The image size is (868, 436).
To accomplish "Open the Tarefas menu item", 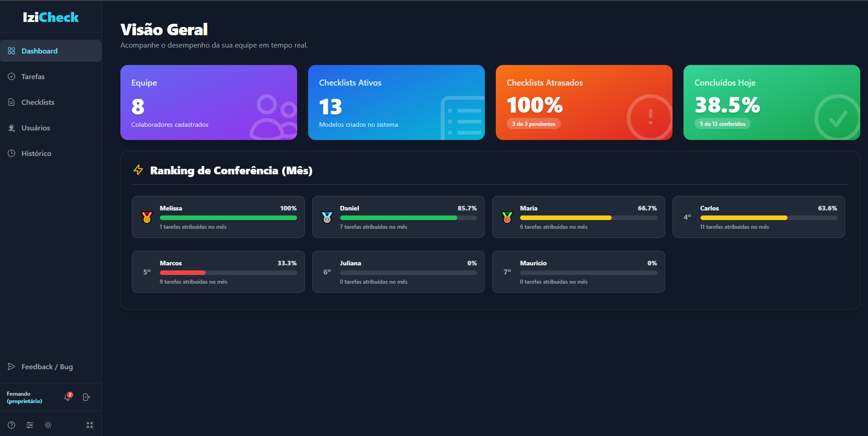I will pyautogui.click(x=33, y=76).
